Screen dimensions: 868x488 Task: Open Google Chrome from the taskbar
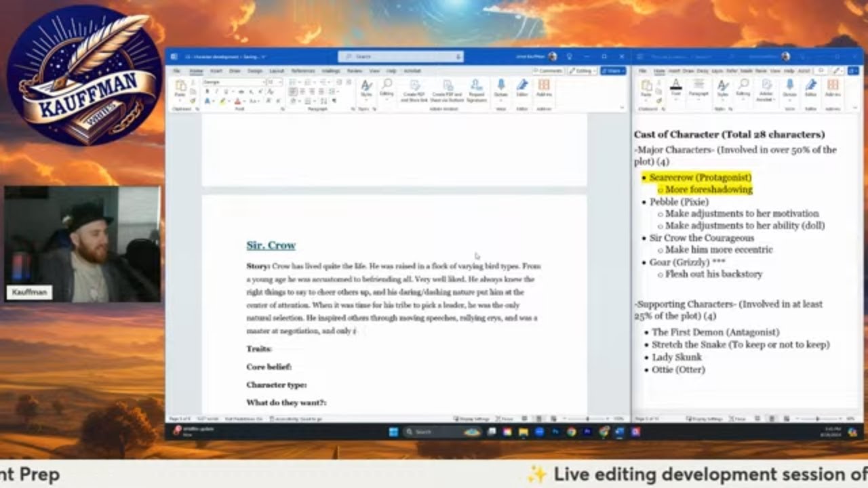click(x=572, y=432)
